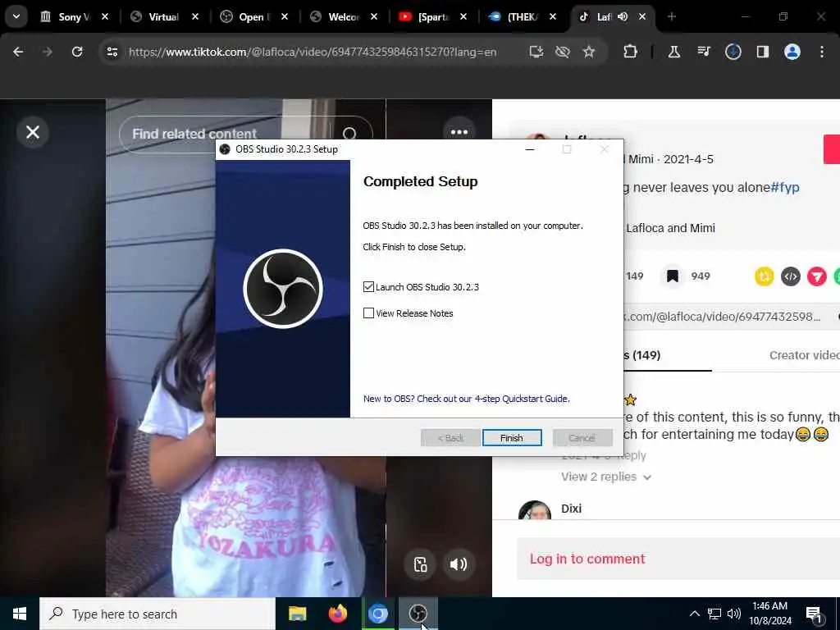840x630 pixels.
Task: Open File Explorer from the taskbar
Action: tap(297, 614)
